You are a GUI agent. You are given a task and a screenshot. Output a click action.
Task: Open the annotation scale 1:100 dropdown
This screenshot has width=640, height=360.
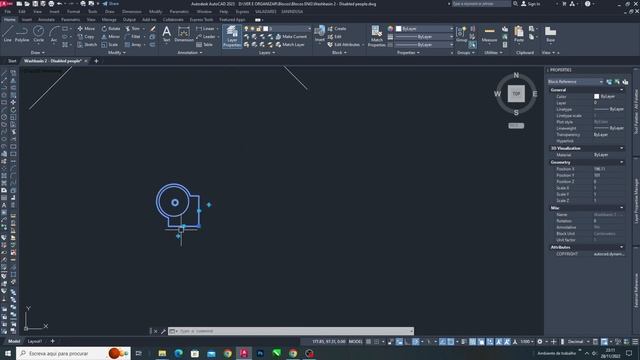[x=527, y=342]
